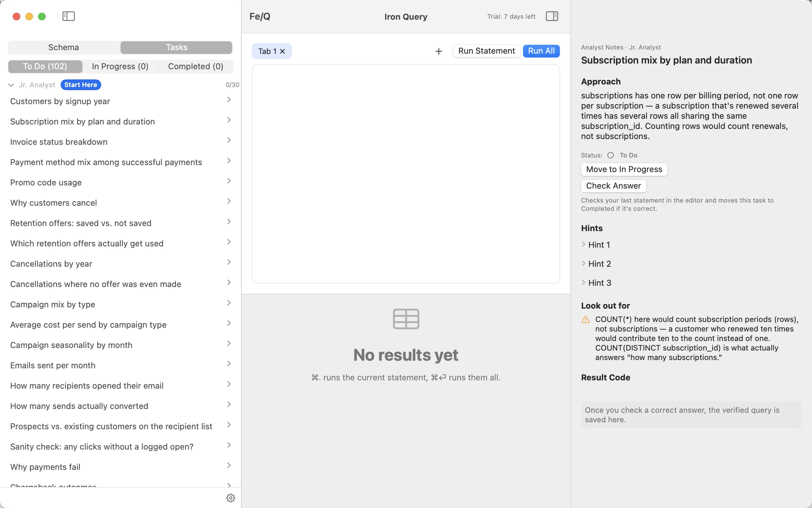Open Subscription mix by plan and duration task
The width and height of the screenshot is (812, 508).
[121, 122]
